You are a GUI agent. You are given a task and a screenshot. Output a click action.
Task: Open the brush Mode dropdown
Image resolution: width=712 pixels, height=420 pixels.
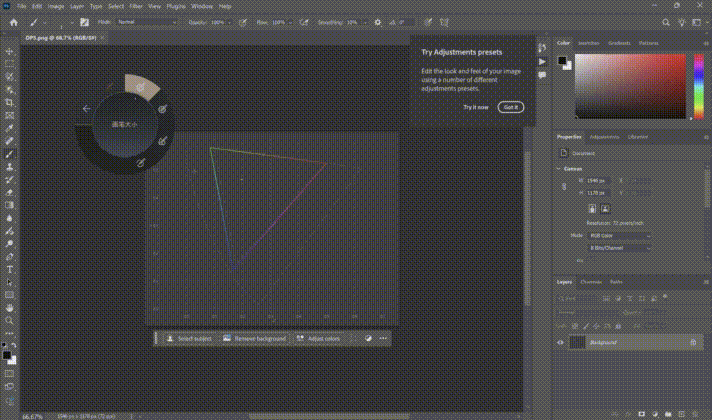click(x=147, y=22)
